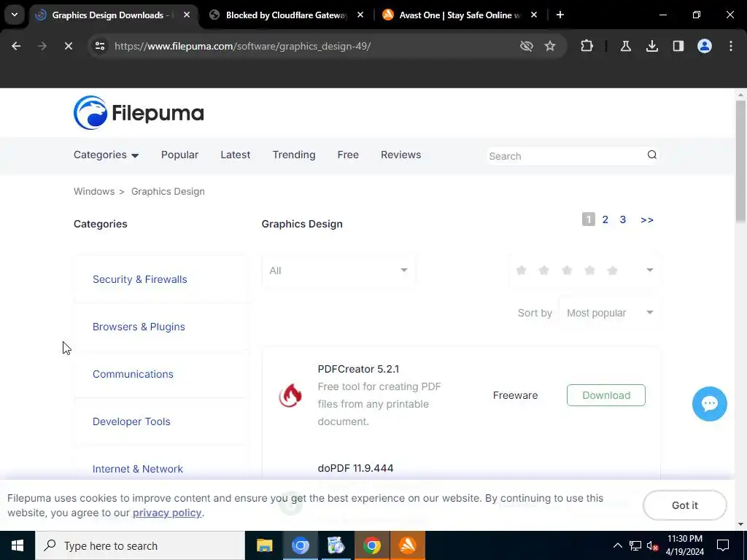Click the >> next pages link
The height and width of the screenshot is (560, 747).
(647, 219)
